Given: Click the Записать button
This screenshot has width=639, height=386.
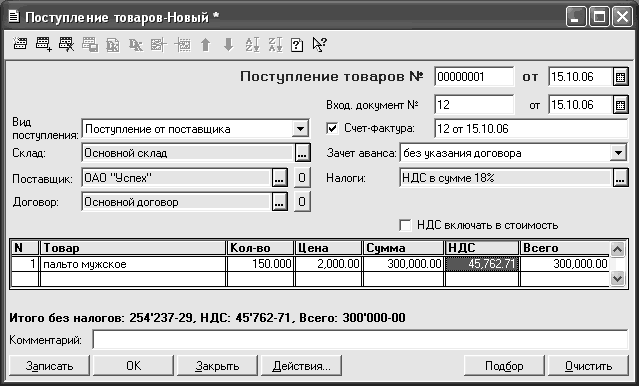Looking at the screenshot, I should (x=49, y=366).
